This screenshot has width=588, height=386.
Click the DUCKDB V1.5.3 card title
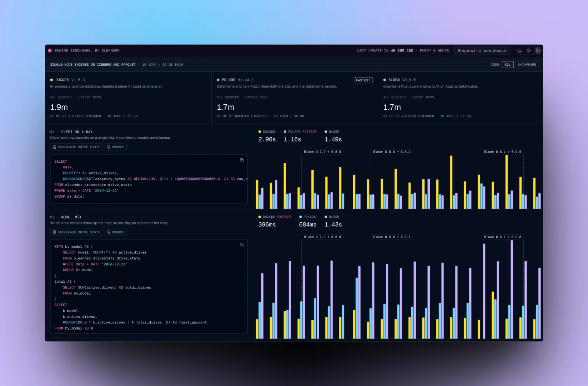pos(70,80)
